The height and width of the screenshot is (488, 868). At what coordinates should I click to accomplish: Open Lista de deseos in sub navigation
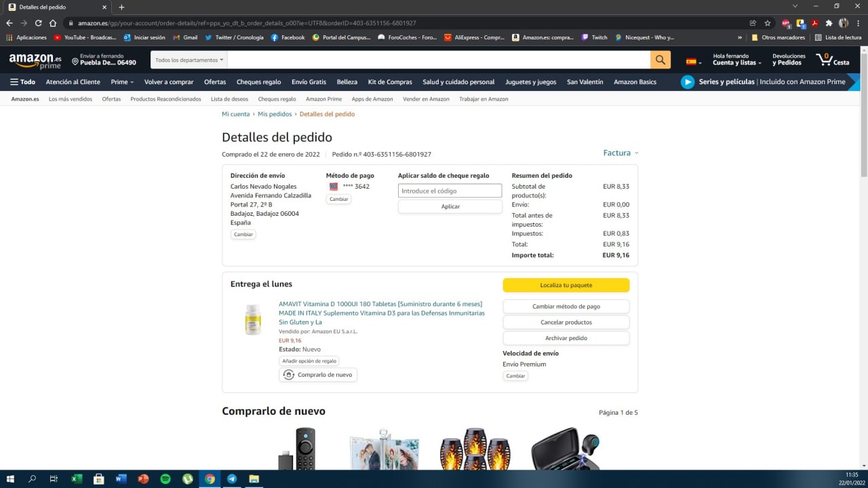(x=229, y=99)
